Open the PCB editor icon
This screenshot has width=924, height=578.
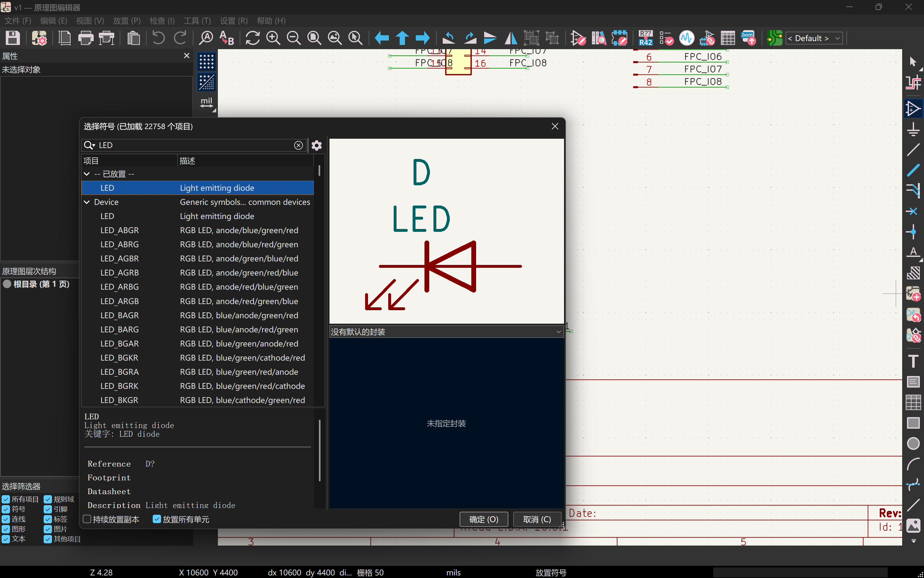point(775,38)
